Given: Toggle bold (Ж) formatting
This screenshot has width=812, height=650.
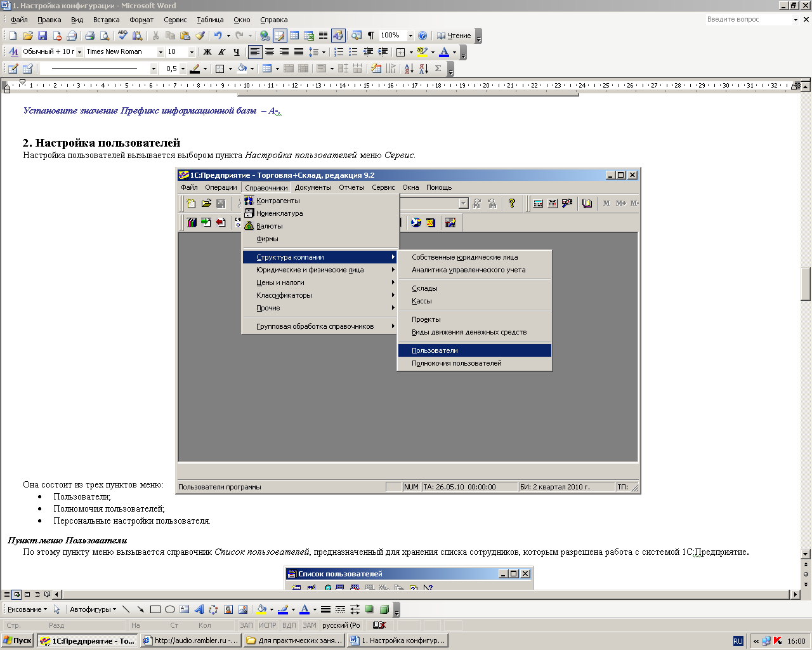Looking at the screenshot, I should pos(207,52).
